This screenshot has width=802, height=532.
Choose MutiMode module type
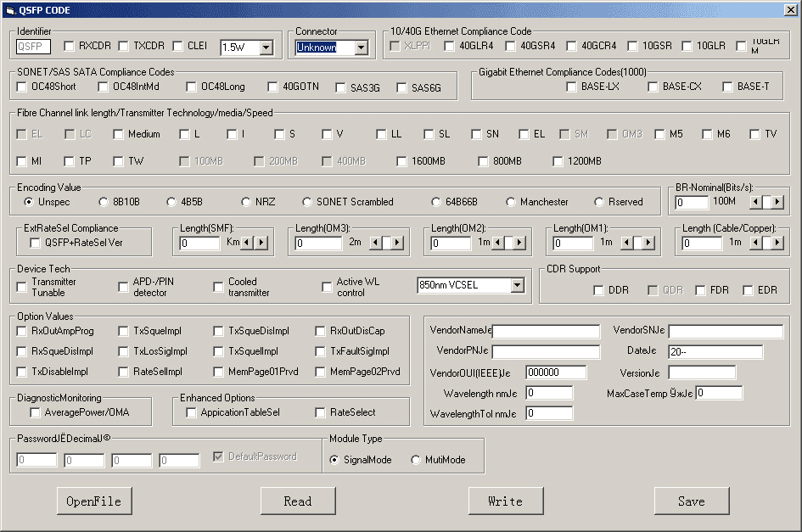(x=416, y=460)
